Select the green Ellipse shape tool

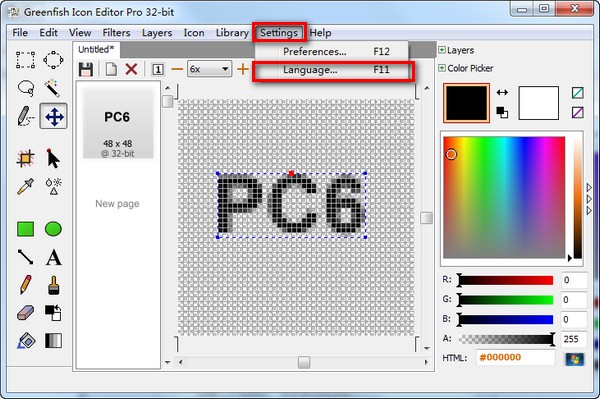53,229
